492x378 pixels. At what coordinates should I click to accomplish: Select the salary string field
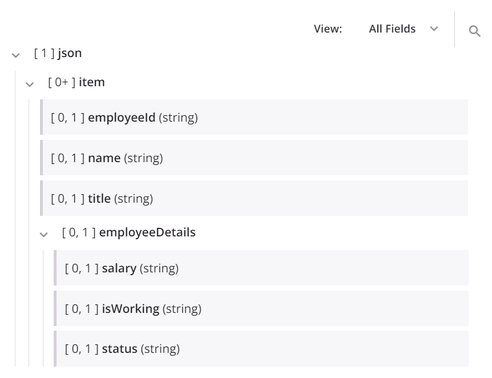pyautogui.click(x=261, y=268)
